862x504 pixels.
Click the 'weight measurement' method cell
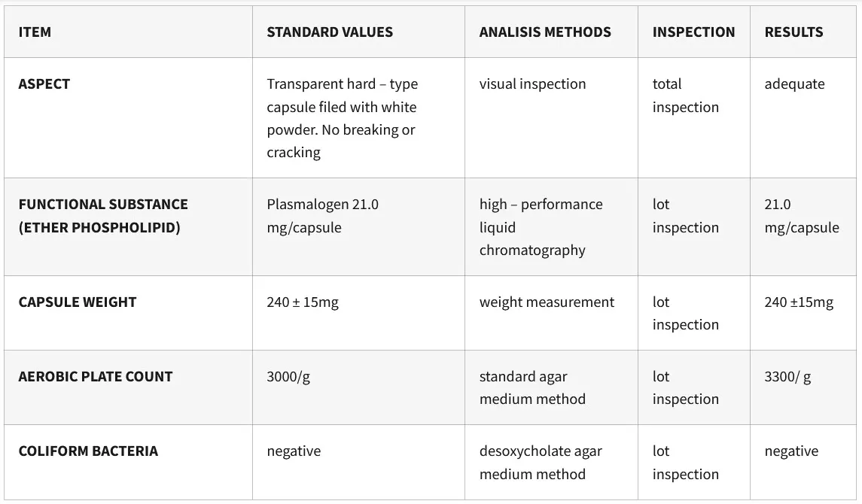pos(547,302)
